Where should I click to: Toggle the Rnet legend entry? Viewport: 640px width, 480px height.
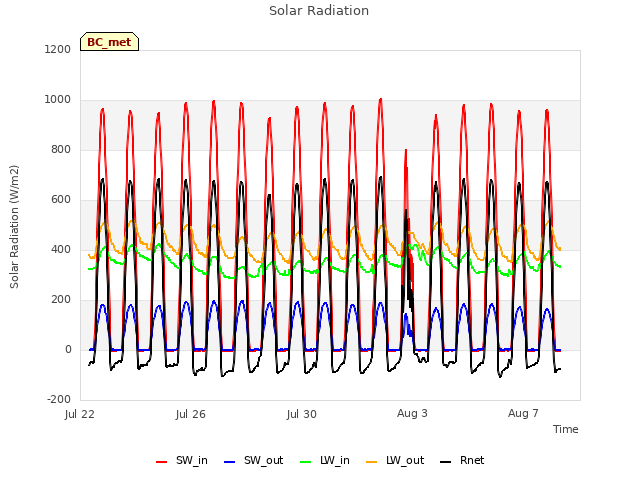[x=462, y=461]
